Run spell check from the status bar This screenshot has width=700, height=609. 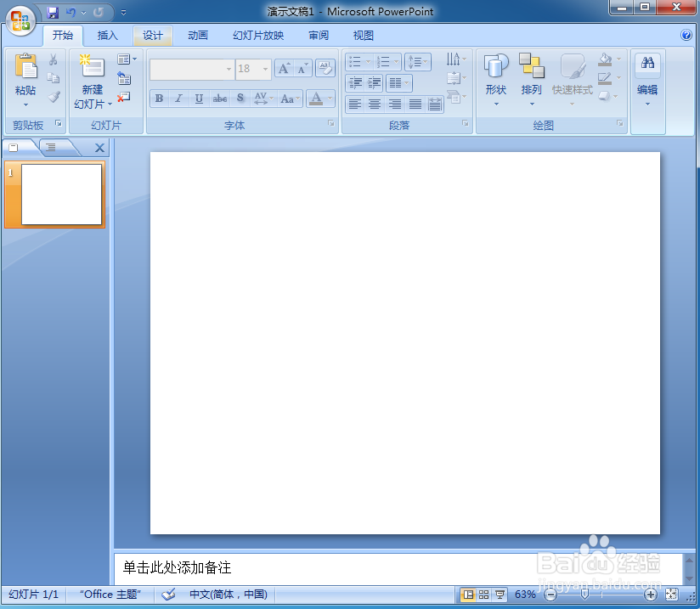tap(168, 595)
